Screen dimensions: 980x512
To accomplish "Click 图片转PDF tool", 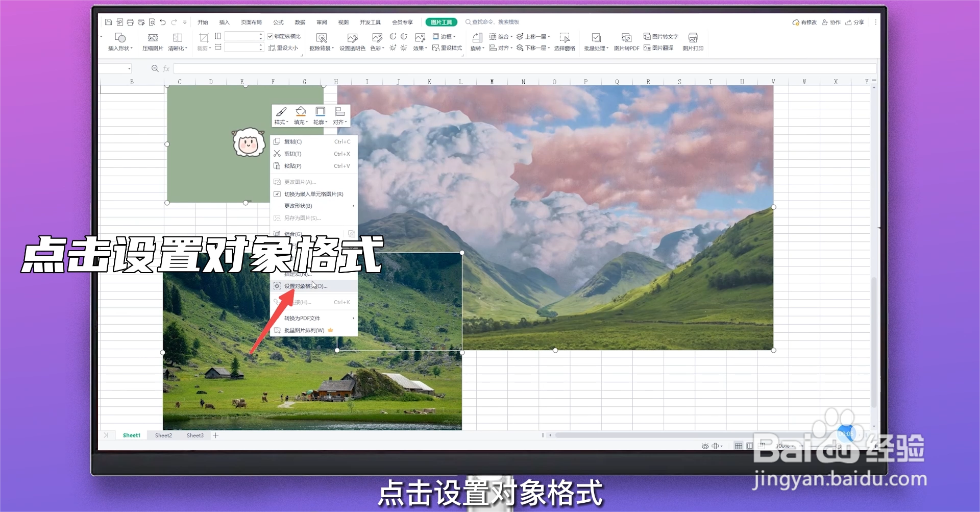I will (x=626, y=42).
